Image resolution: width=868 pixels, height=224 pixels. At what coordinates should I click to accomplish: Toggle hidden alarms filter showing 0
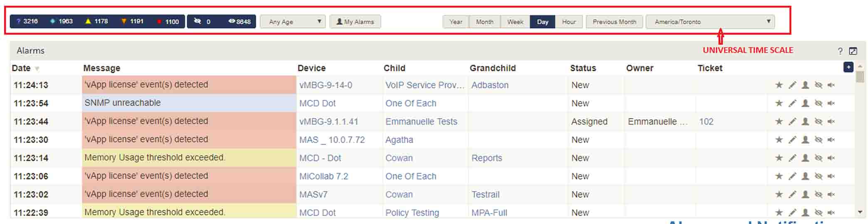click(x=202, y=22)
